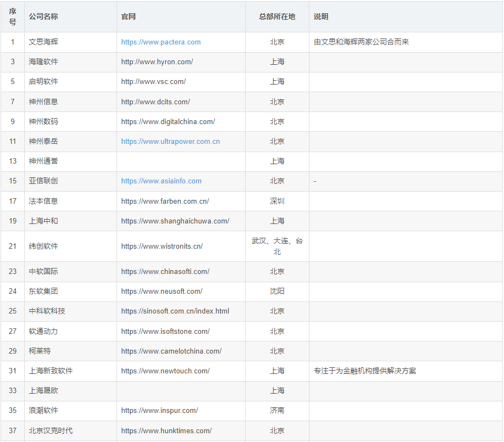Viewport: 504px width, 442px height.
Task: Click 上海 in the 海隆软件 row
Action: tap(277, 62)
